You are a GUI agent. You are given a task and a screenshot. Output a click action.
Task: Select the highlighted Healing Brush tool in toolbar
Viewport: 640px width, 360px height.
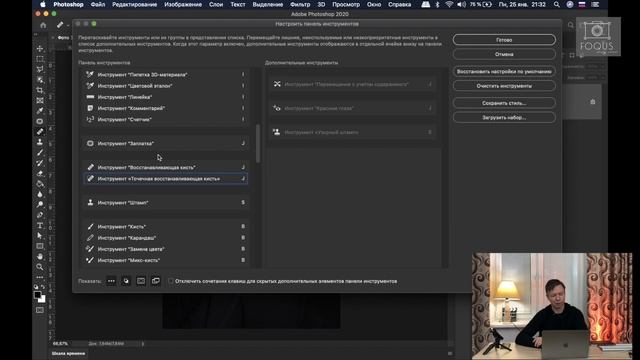click(x=40, y=132)
